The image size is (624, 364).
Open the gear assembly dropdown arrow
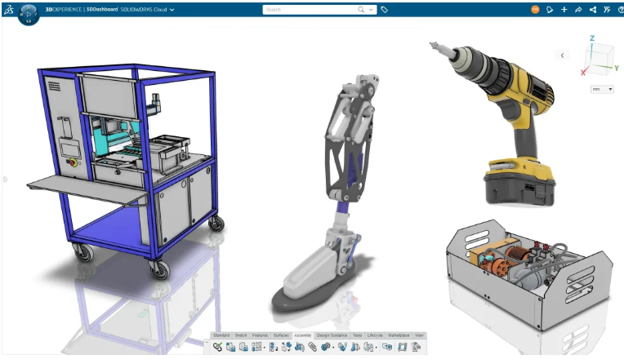(333, 348)
